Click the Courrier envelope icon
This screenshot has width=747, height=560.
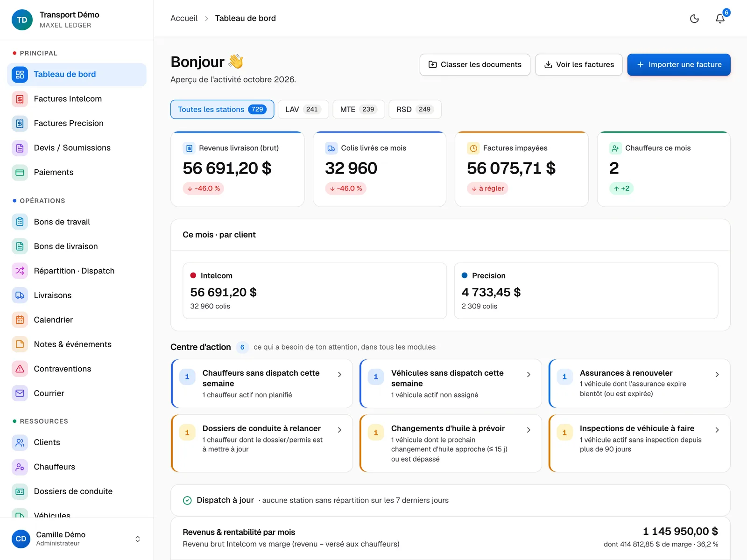click(x=20, y=393)
